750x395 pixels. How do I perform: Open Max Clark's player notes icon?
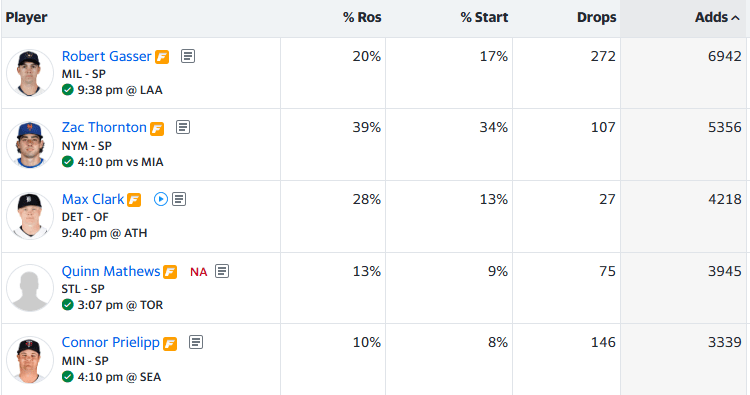(x=179, y=199)
